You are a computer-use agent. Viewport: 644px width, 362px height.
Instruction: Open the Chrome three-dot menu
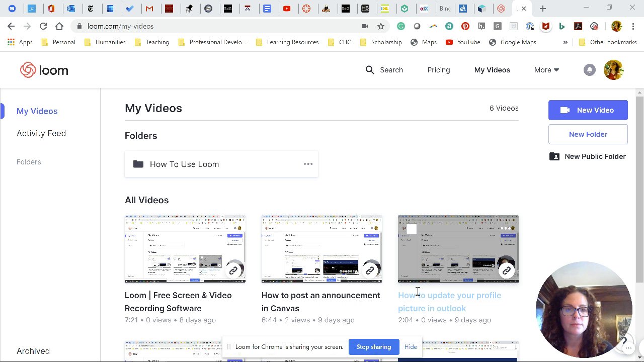pyautogui.click(x=633, y=26)
